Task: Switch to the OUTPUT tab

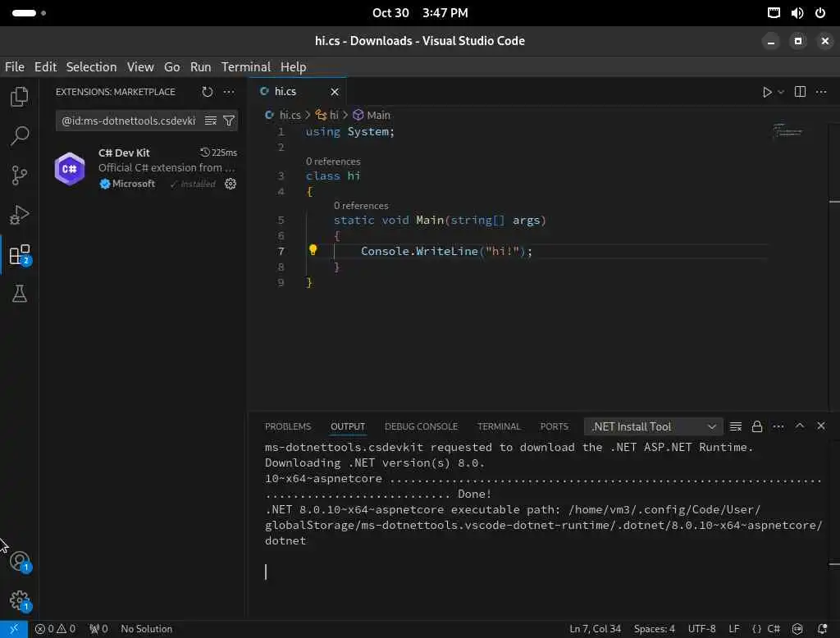Action: click(x=348, y=426)
